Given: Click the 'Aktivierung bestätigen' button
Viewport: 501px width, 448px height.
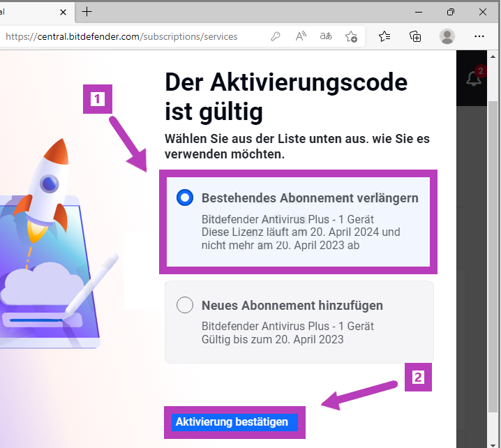Looking at the screenshot, I should coord(234,422).
